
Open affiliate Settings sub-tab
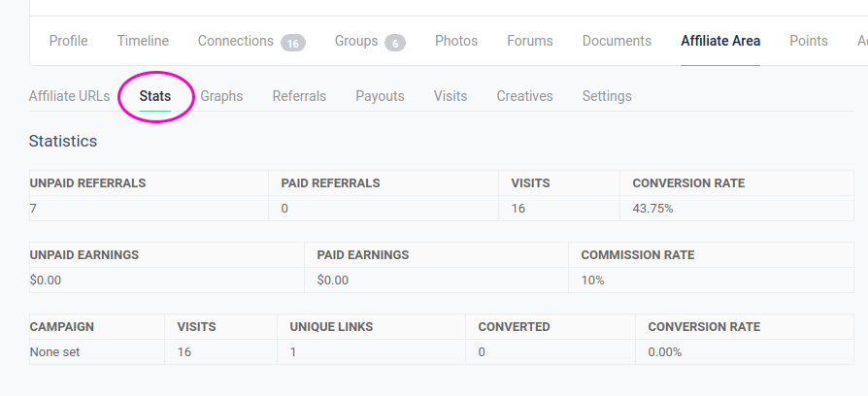607,96
